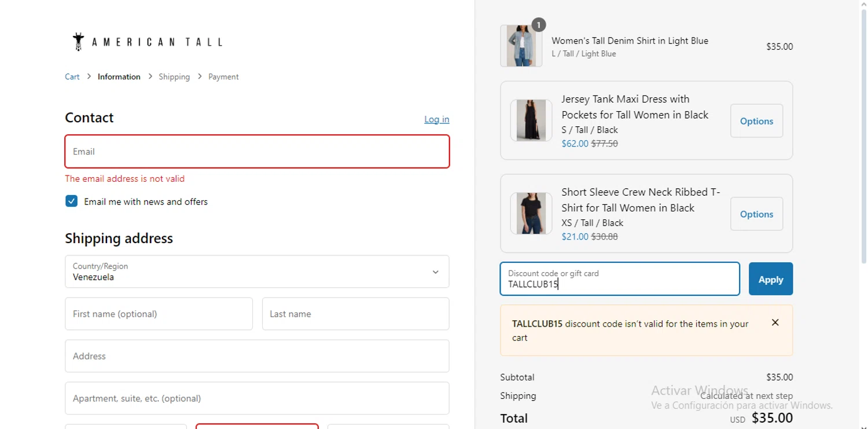Click the Subtotal label
Screen dimensions: 868x429
(x=517, y=377)
